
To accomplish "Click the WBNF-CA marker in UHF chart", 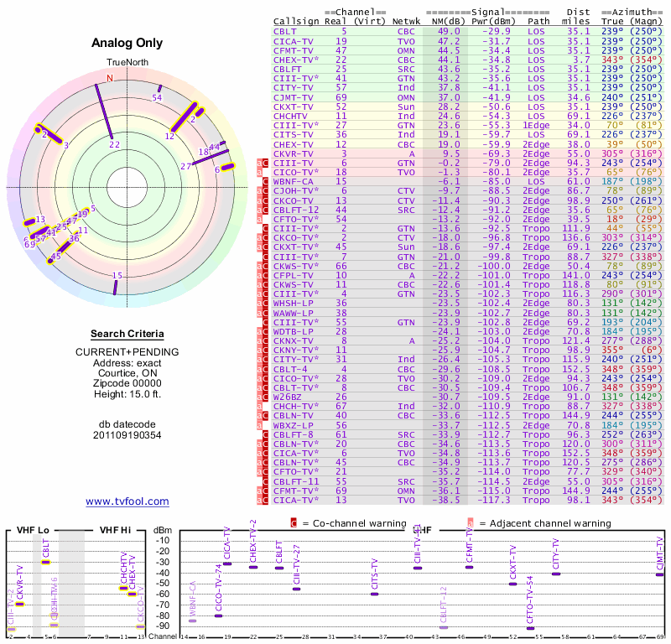I will tap(193, 621).
